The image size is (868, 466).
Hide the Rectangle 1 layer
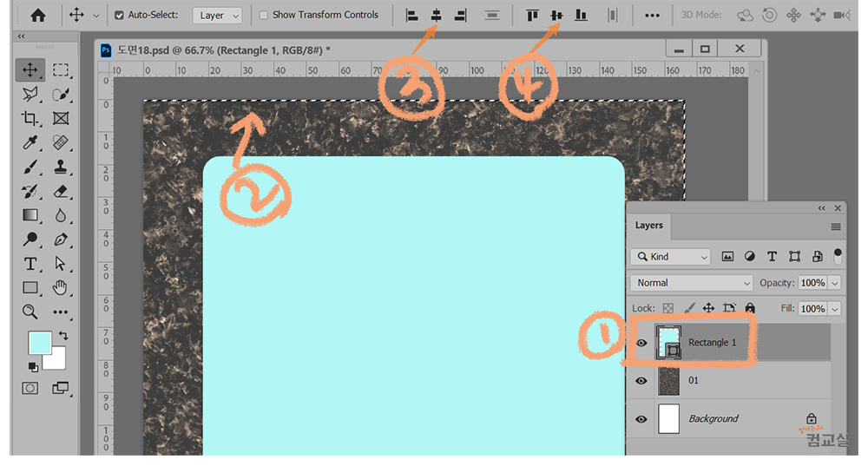click(x=641, y=343)
